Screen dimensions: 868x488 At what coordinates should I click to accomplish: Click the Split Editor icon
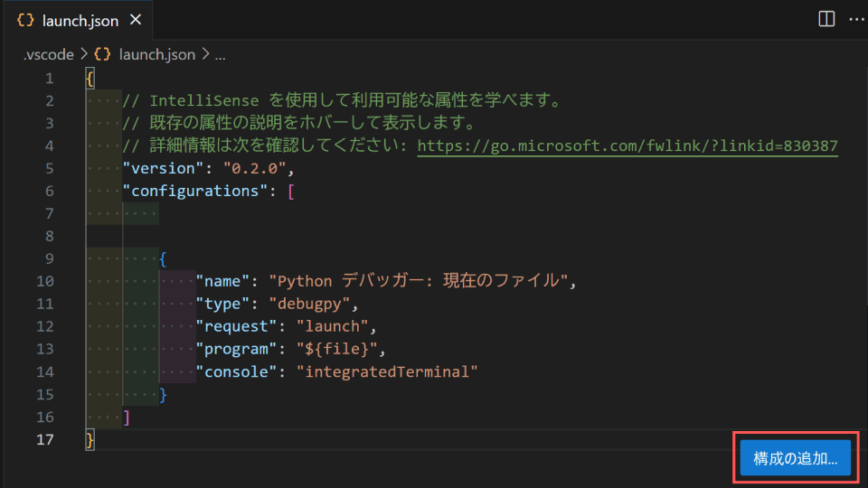pyautogui.click(x=826, y=19)
